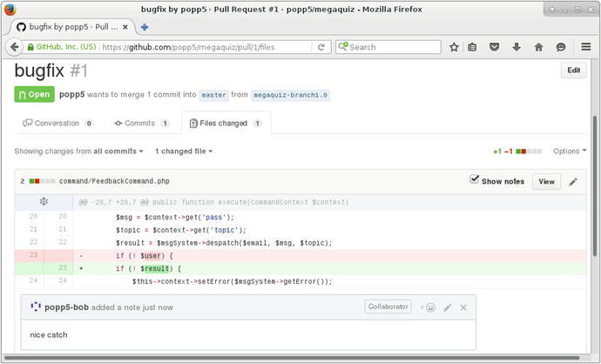
Task: Add a reaction to the popp5-bob note
Action: pos(428,307)
